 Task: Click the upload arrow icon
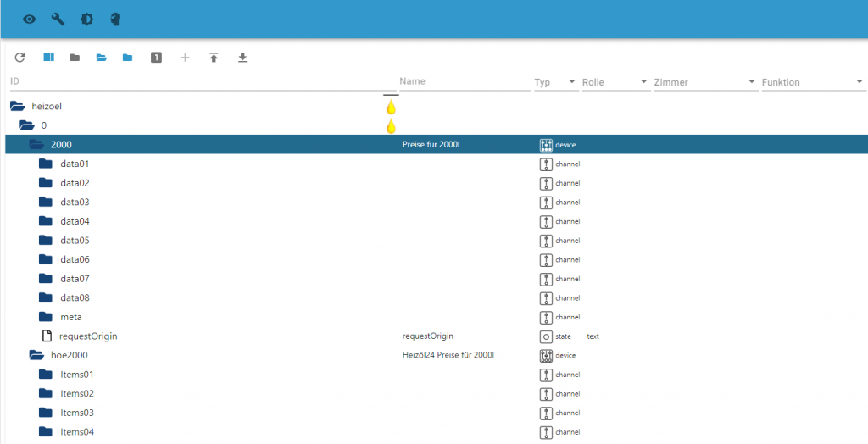tap(214, 58)
